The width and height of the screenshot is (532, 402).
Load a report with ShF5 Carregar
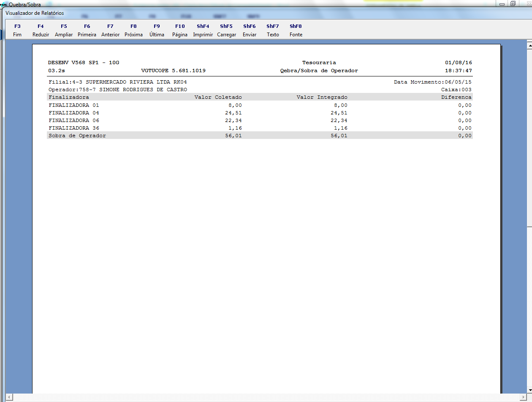[226, 30]
